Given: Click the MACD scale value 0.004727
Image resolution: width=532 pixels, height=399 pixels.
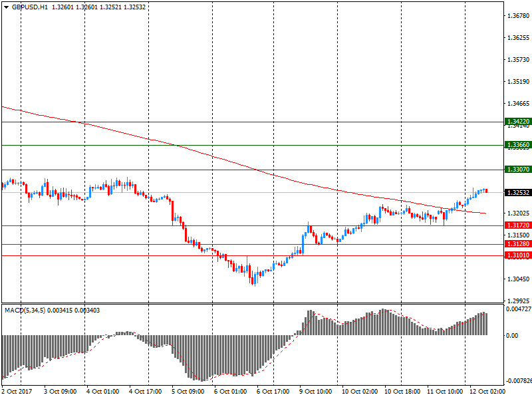Looking at the screenshot, I should (519, 309).
